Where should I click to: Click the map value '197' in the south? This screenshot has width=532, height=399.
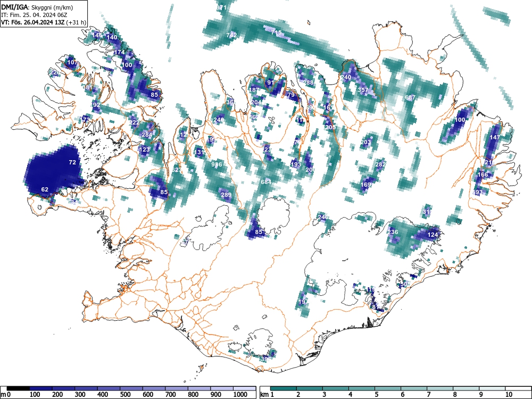click(x=303, y=302)
